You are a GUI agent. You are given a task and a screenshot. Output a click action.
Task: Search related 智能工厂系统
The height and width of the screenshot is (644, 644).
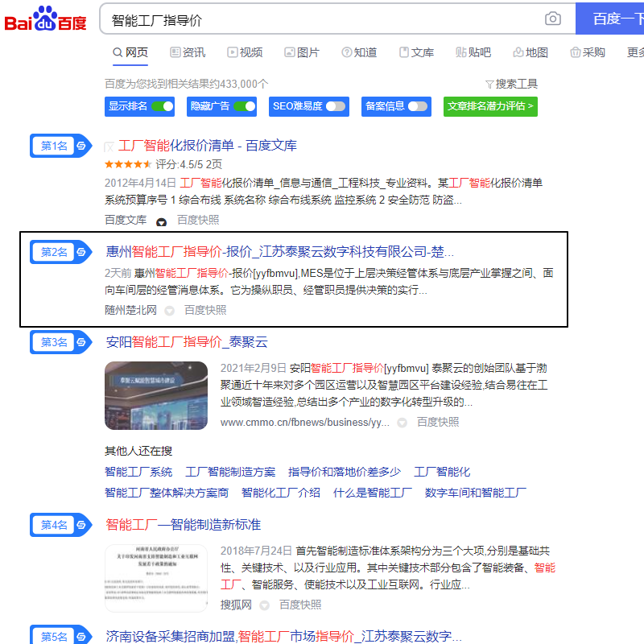click(x=138, y=472)
